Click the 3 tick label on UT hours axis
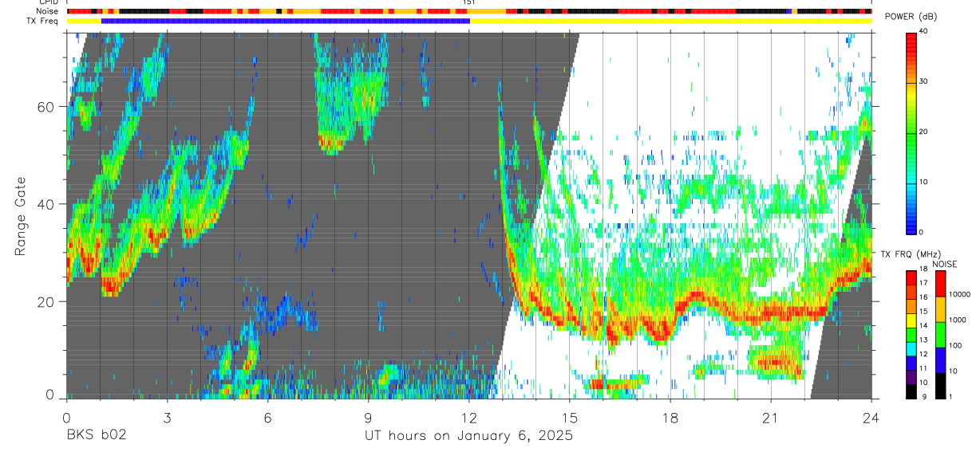 [x=167, y=417]
